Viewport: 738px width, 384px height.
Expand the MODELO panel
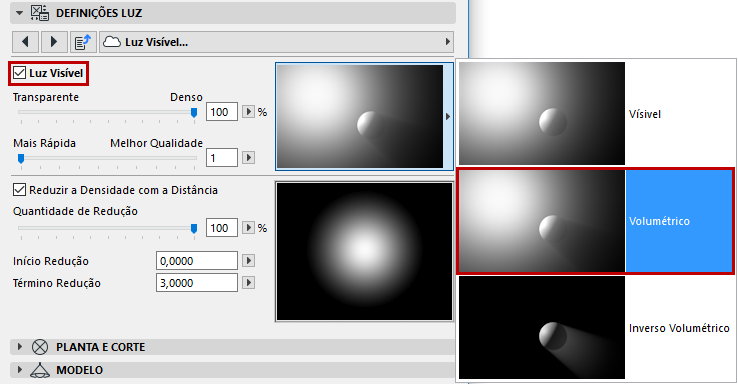19,370
